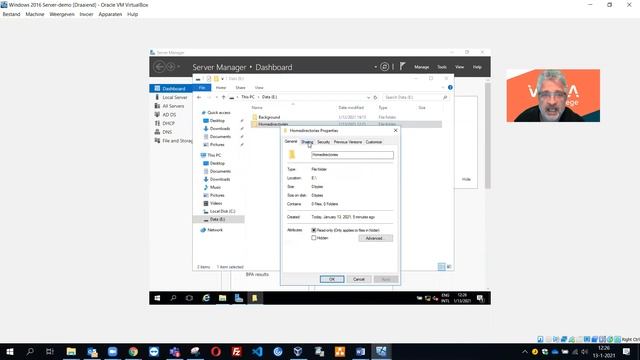Open AD DS in the Server Manager sidebar
The width and height of the screenshot is (640, 360).
coord(169,115)
